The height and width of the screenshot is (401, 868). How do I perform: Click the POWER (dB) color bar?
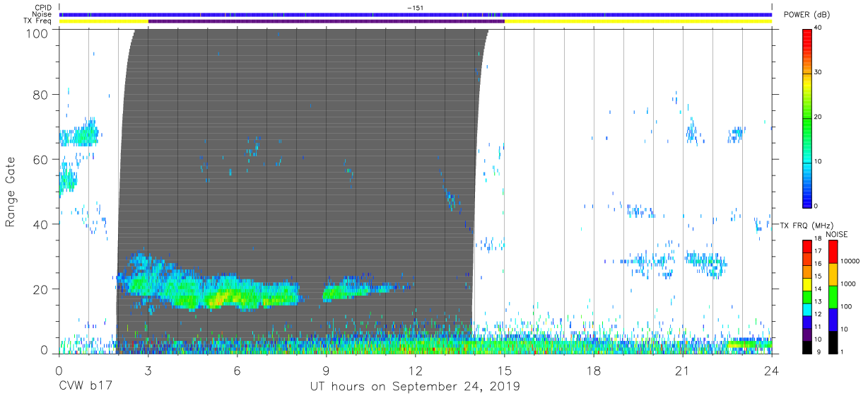pos(807,117)
